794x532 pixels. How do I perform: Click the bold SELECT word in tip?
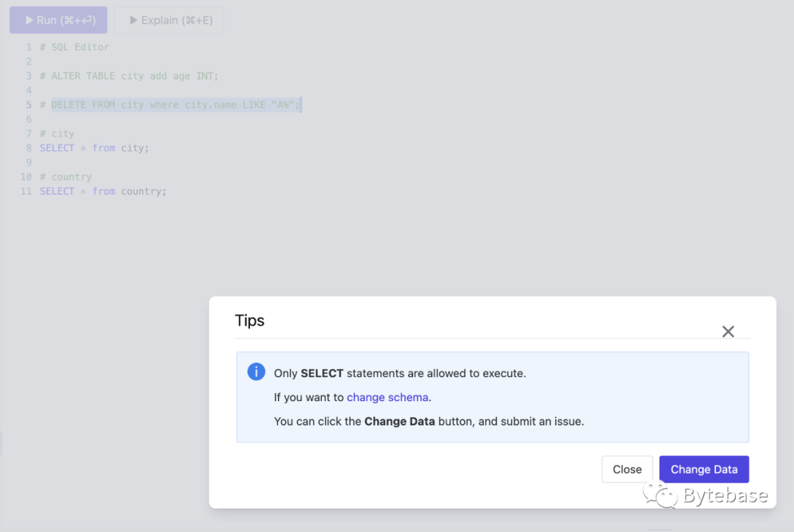click(322, 373)
